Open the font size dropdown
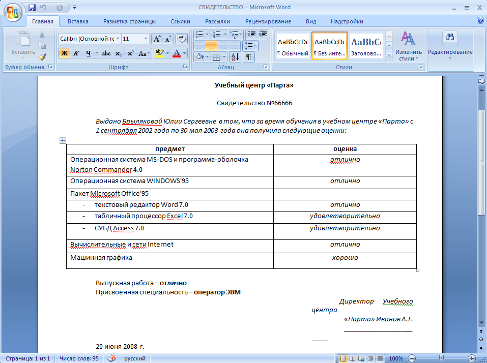 tap(145, 39)
